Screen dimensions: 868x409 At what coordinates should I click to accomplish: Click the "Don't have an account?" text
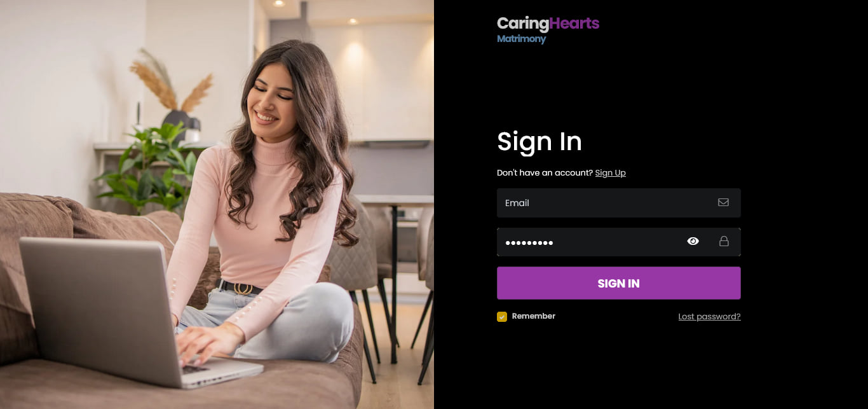(x=545, y=173)
